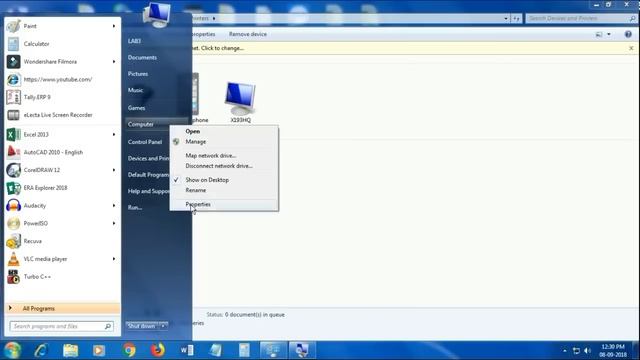Launch Excel 2013
Image resolution: width=640 pixels, height=360 pixels.
coord(62,134)
